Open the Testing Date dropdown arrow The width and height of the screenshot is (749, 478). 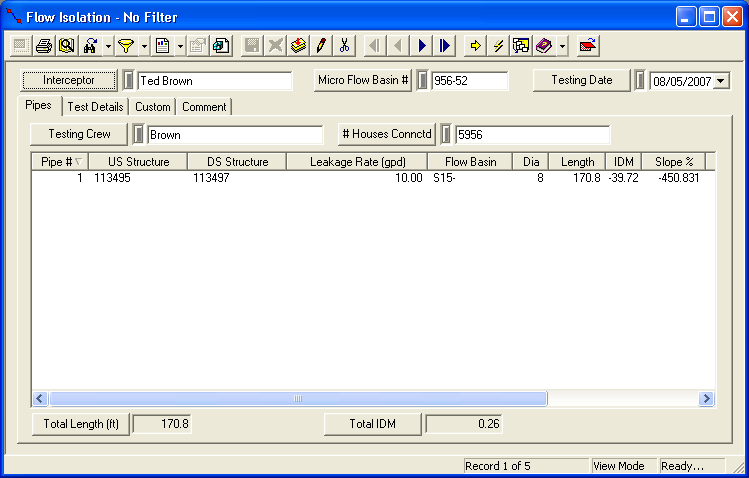[x=721, y=81]
